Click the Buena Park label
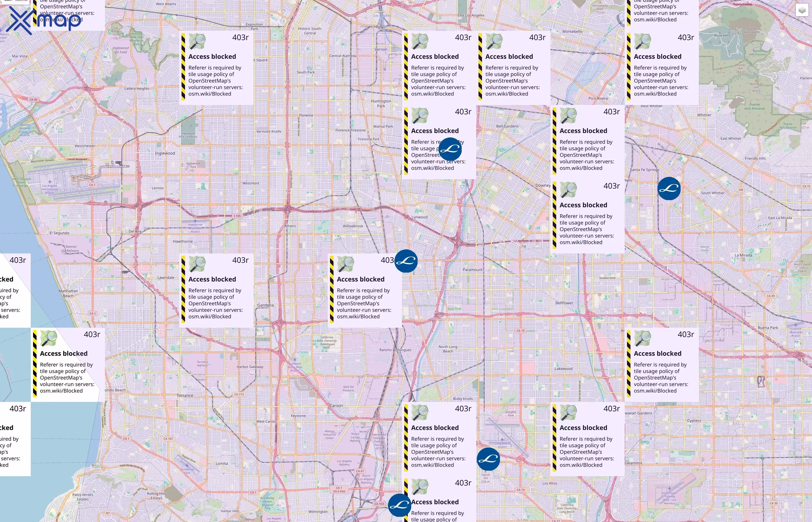812x522 pixels. tap(768, 328)
